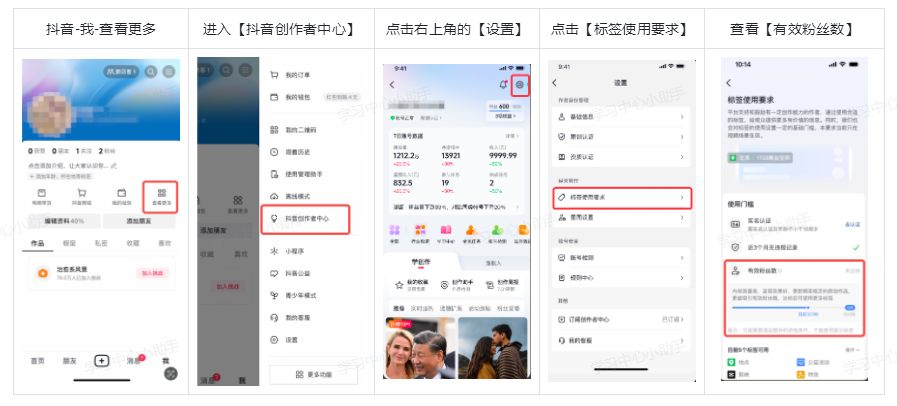Click black 剪映 tag icon
The height and width of the screenshot is (406, 897).
coord(731,375)
